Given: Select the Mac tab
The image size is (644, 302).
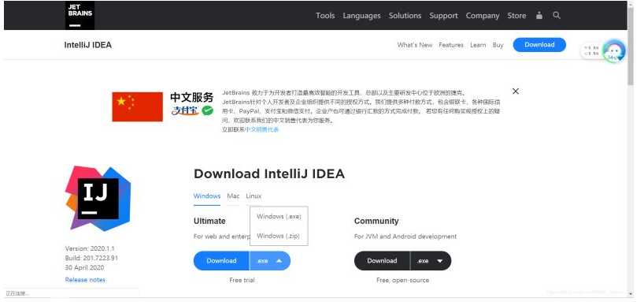Looking at the screenshot, I should (233, 196).
